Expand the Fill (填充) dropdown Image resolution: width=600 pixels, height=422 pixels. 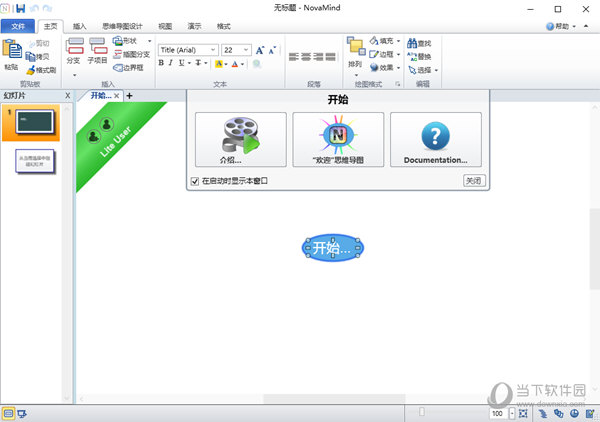coord(398,41)
